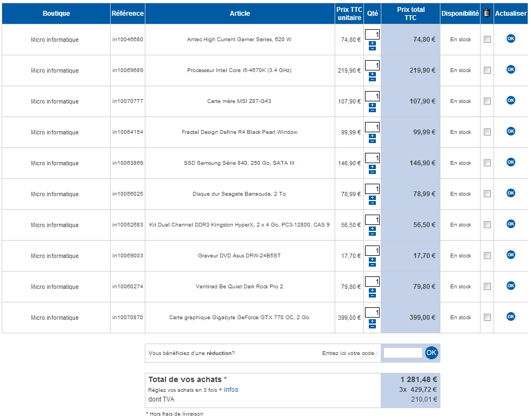Click article 'Disque dur Seagate Barracuda, 2 To'
The height and width of the screenshot is (420, 531).
[x=239, y=194]
